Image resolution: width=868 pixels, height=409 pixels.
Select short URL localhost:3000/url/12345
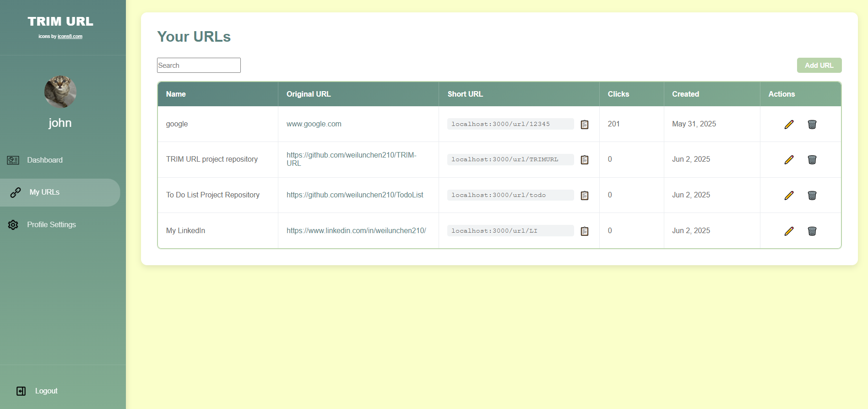[x=510, y=124]
